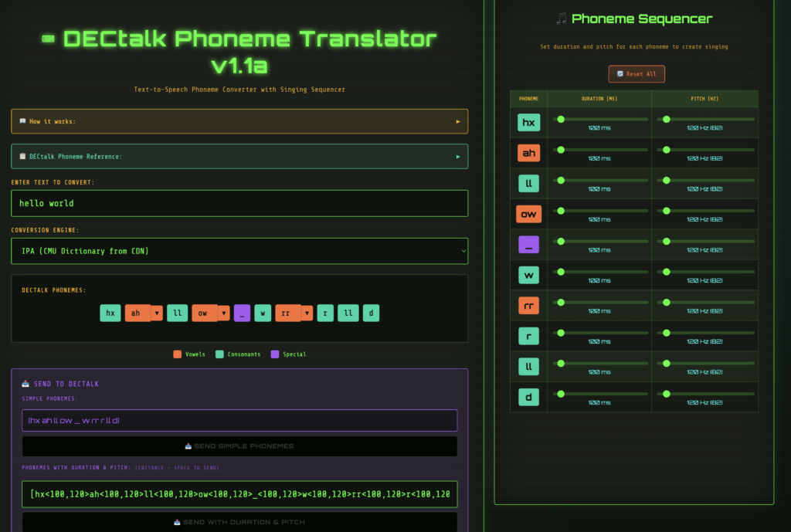Open the 'ow' vowel alternatives dropdown arrow
The height and width of the screenshot is (532, 791).
click(223, 313)
